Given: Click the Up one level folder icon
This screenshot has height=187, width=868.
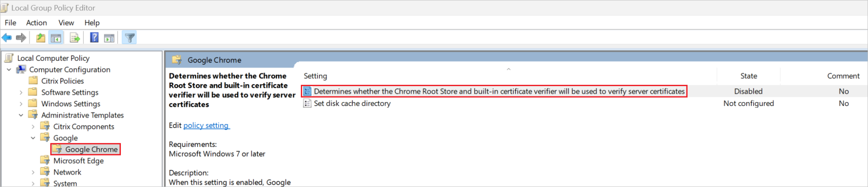Looking at the screenshot, I should pyautogui.click(x=41, y=38).
